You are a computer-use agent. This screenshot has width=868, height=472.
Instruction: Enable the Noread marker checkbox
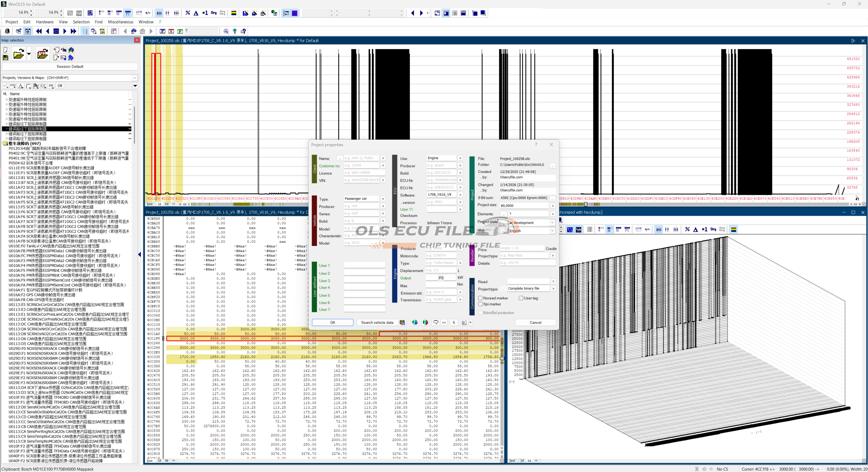point(480,298)
